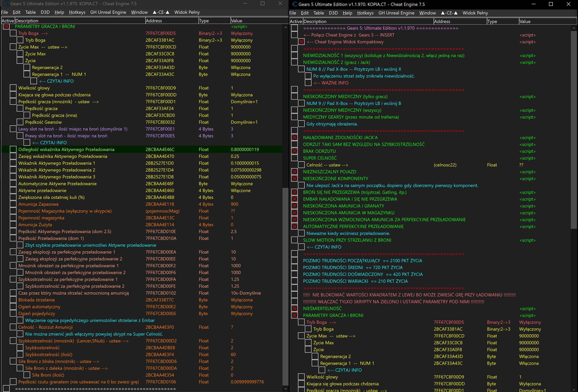Uncheck AUTOMATYCZNE PERFEKCYJNE PRZEŁADOWANIE script
This screenshot has width=578, height=392.
[x=295, y=226]
